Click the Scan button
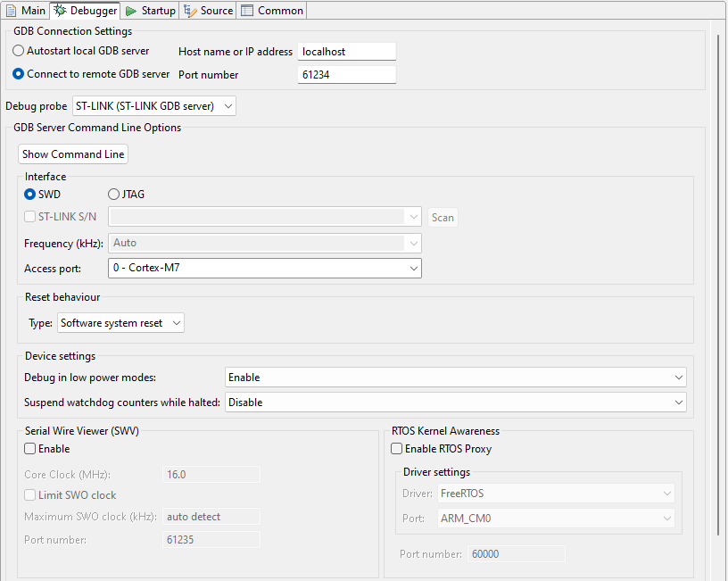Viewport: 728px width, 581px height. coord(443,217)
